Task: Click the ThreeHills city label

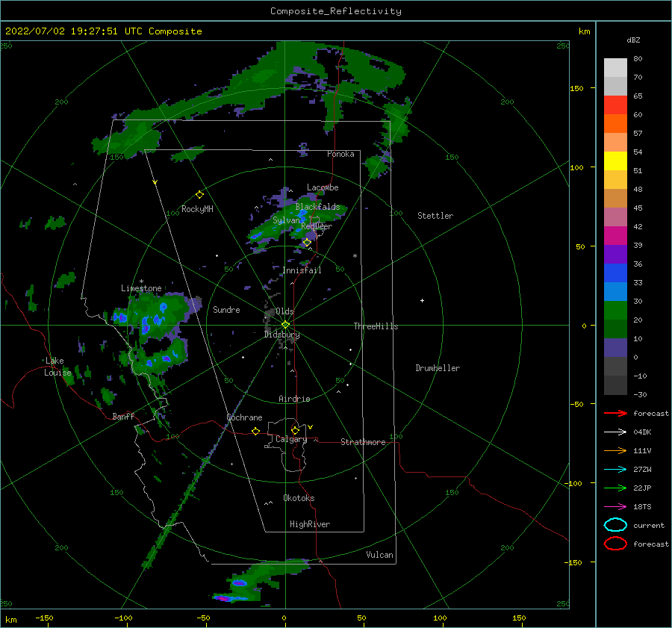Action: point(376,326)
